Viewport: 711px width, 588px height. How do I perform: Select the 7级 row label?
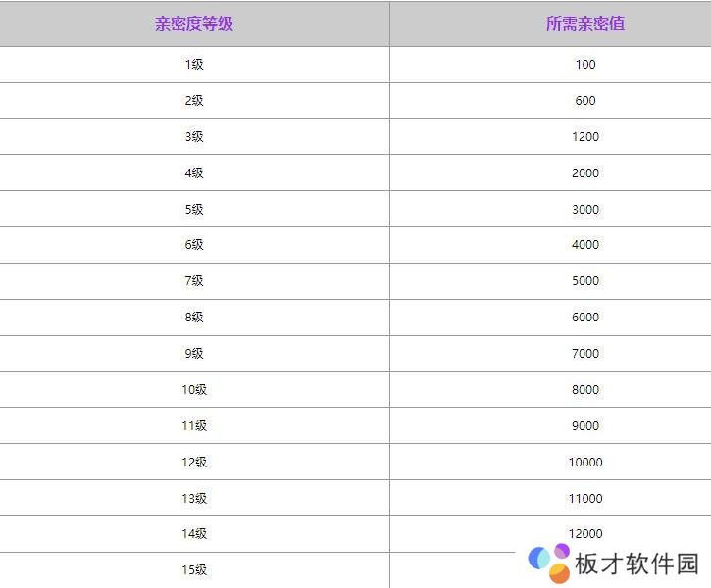coord(194,281)
